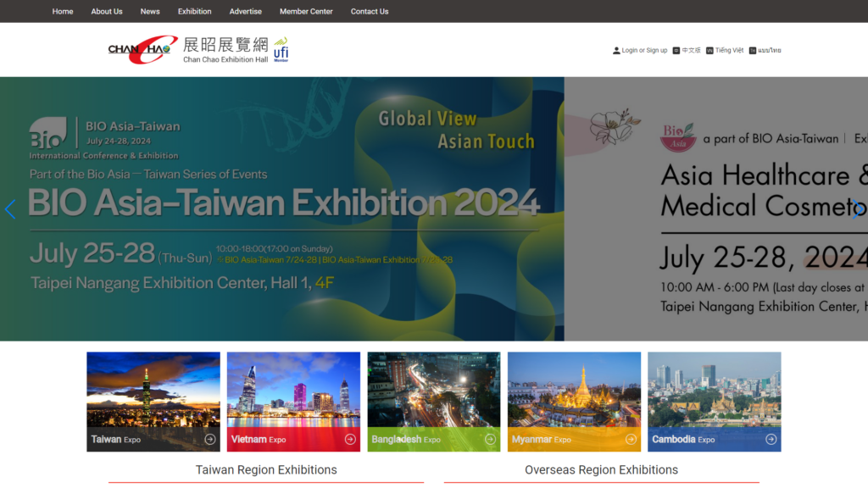Image resolution: width=868 pixels, height=488 pixels.
Task: Open the Vietnam Expo thumbnail
Action: click(x=293, y=402)
